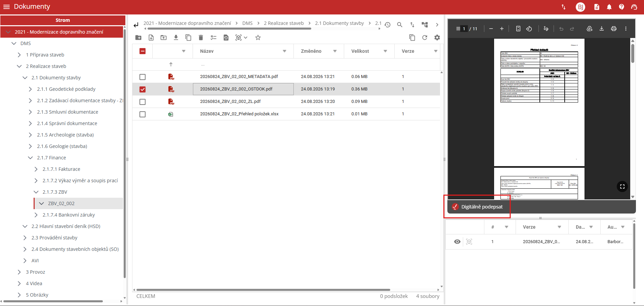Select 4 Videa tree item

34,283
